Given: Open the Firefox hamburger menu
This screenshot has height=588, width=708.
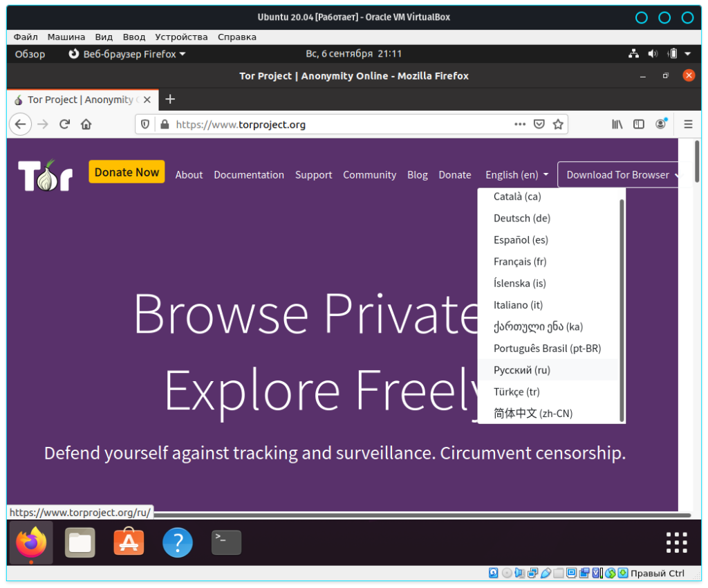Looking at the screenshot, I should point(688,125).
